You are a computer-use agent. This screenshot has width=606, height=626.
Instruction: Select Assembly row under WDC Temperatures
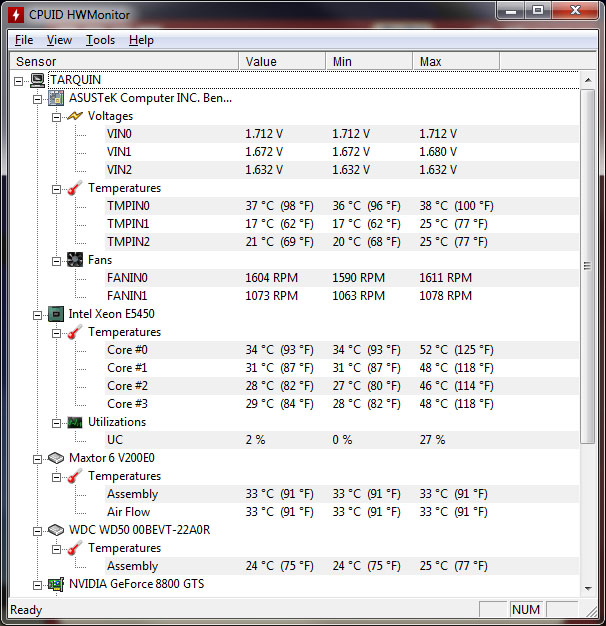[342, 566]
